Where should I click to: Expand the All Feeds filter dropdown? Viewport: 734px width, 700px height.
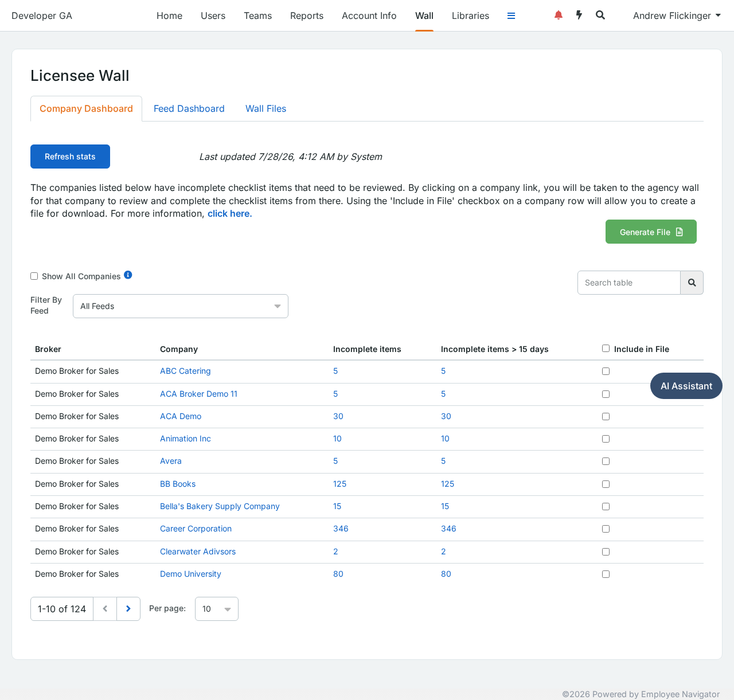point(181,306)
